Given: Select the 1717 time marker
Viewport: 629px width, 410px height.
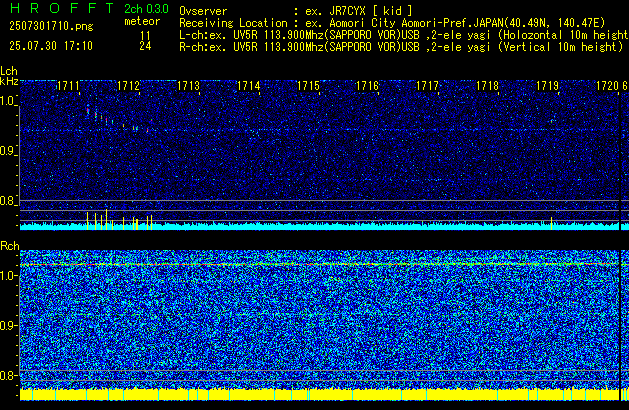Looking at the screenshot, I should (428, 86).
